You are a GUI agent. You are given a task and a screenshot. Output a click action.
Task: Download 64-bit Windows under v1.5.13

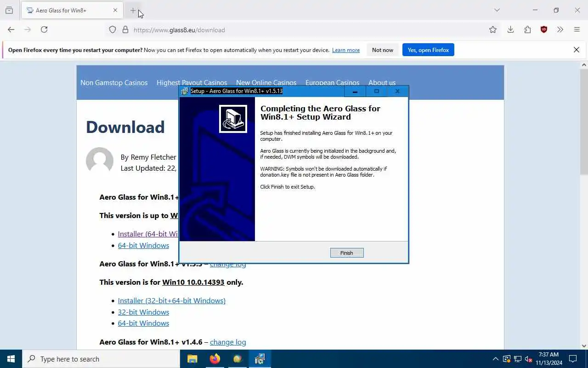pos(143,246)
